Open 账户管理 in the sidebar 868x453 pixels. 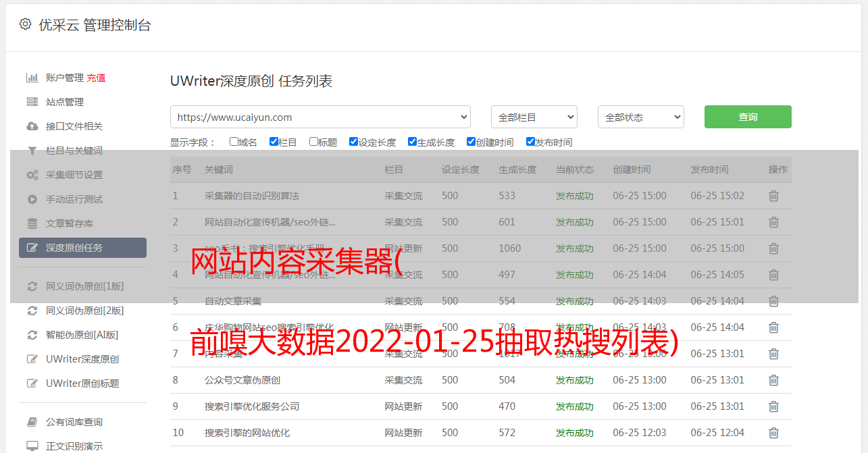[65, 78]
